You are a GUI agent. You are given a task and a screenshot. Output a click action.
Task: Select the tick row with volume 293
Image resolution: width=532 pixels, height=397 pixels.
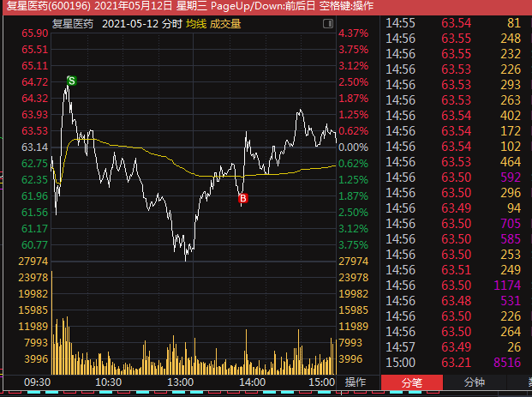[453, 85]
